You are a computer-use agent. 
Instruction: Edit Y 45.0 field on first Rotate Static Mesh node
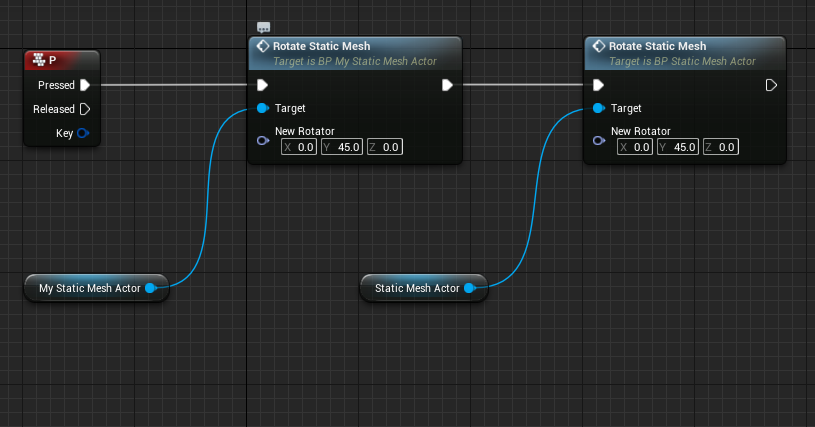pos(341,147)
